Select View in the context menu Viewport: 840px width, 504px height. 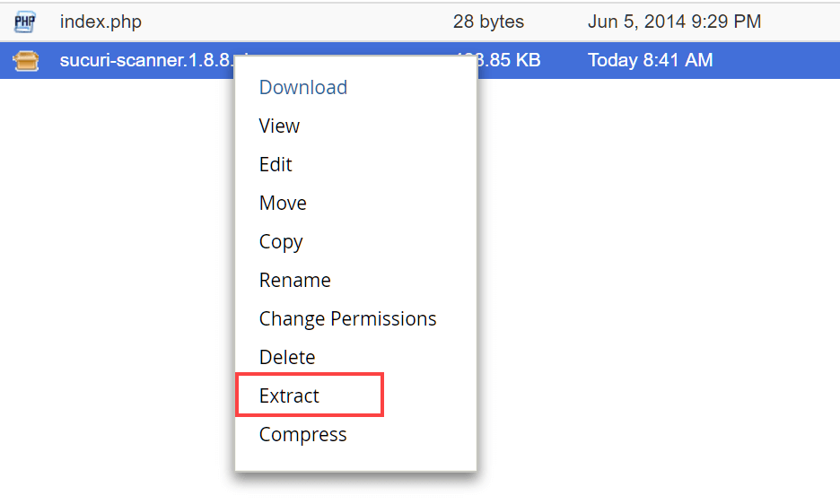click(279, 126)
